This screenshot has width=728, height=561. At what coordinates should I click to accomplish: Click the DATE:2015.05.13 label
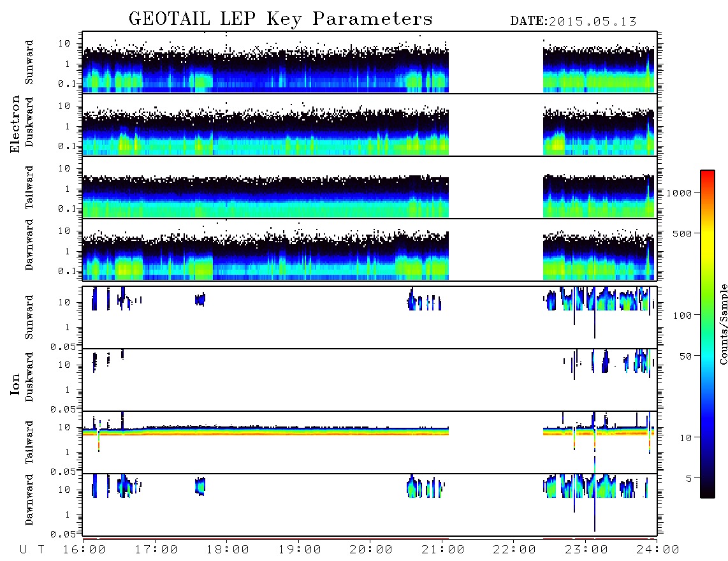(573, 22)
